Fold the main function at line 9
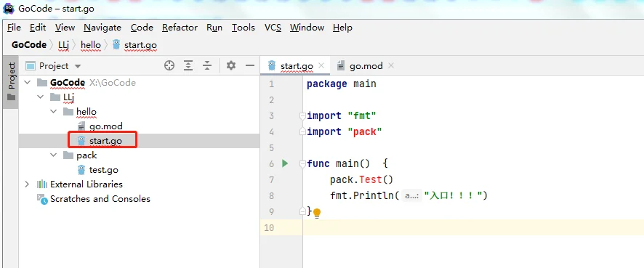Viewport: 644px width, 268px height. 302,211
